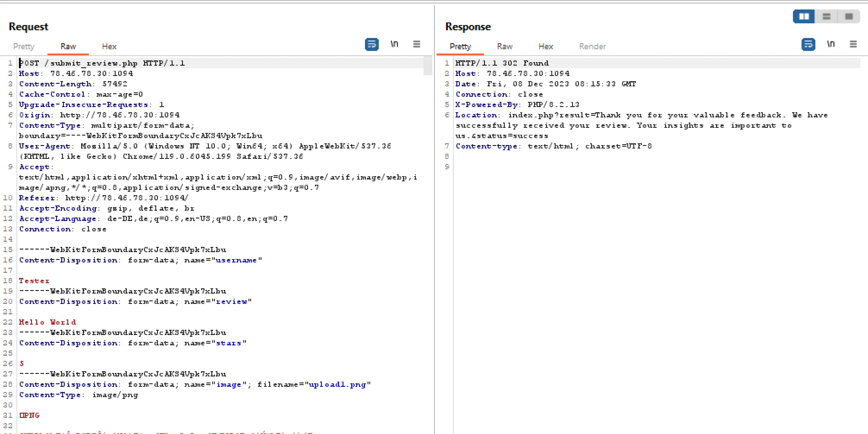Click the filename value upload1.png
Screen dimensions: 868x434
[x=337, y=384]
